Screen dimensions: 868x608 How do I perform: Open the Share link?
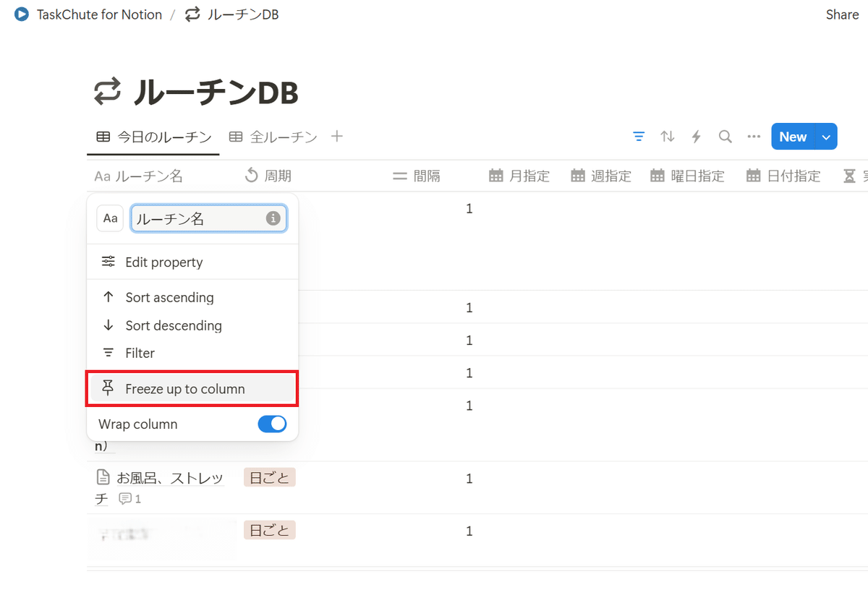coord(842,14)
